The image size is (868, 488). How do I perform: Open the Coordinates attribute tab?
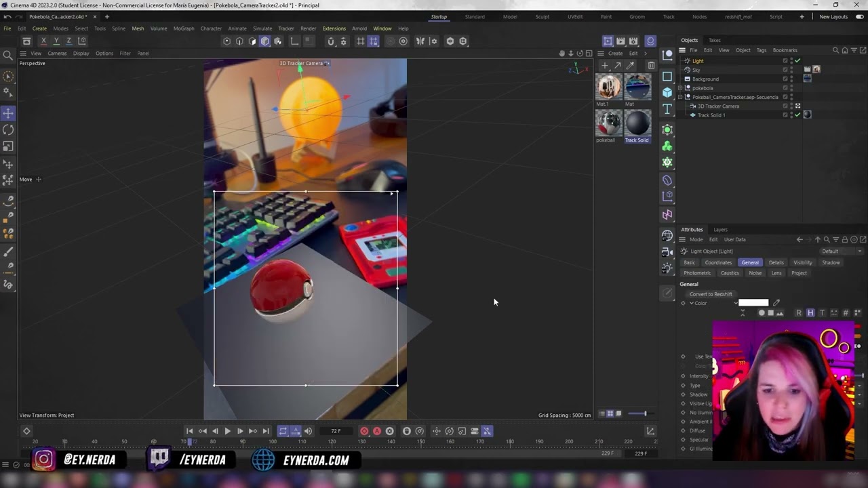tap(718, 262)
